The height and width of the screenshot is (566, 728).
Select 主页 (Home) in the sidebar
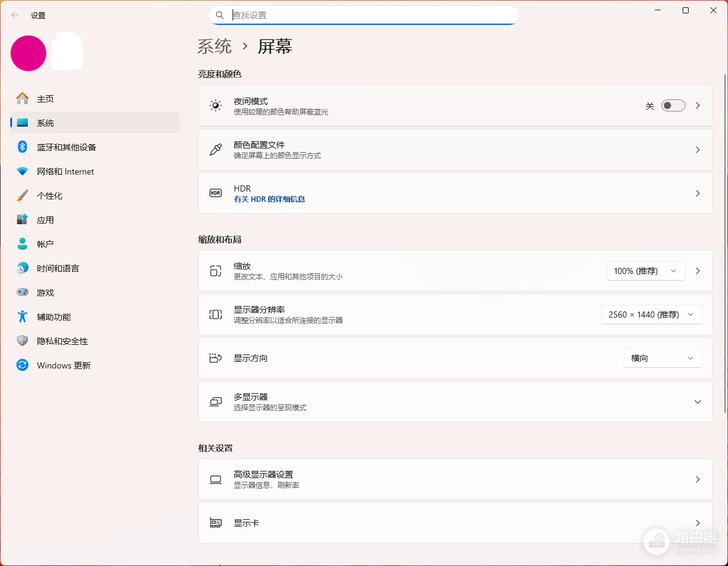(x=95, y=98)
